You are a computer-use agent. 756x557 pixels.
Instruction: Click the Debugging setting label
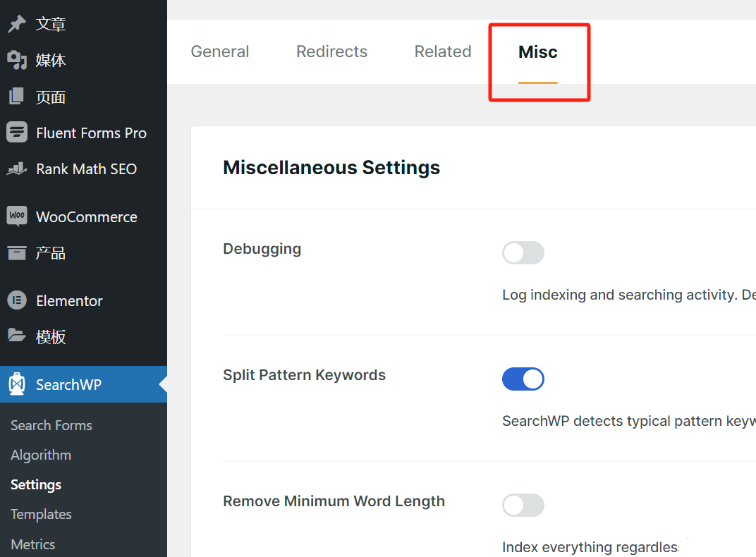click(x=262, y=249)
